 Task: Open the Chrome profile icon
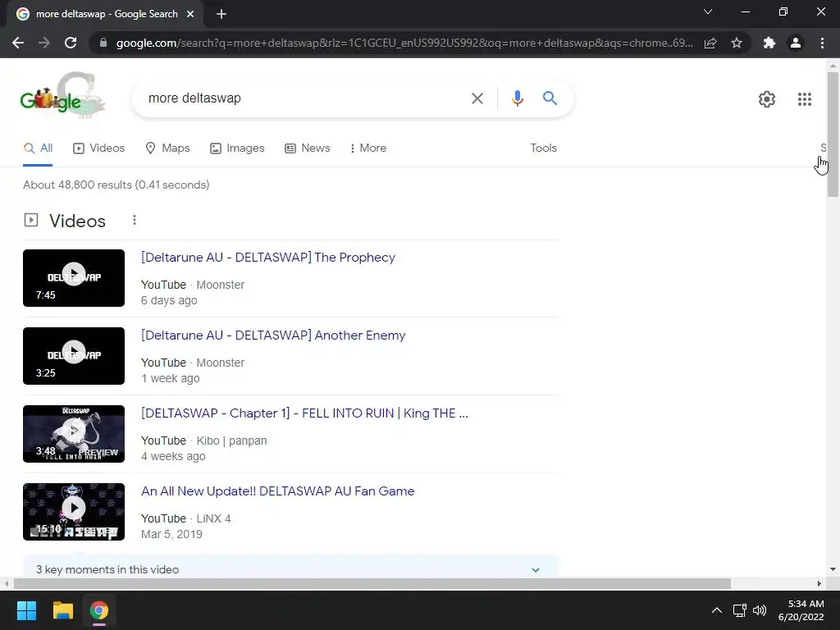coord(796,43)
